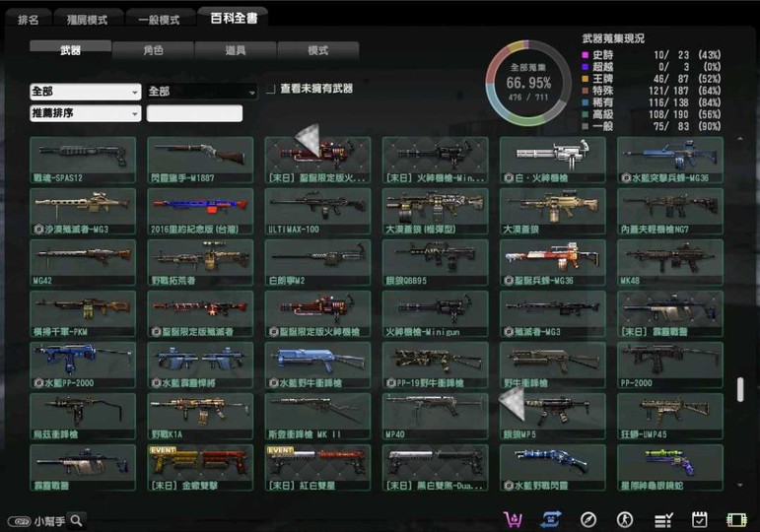Click the 史詩 purple legend swatch
The width and height of the screenshot is (760, 532).
(585, 55)
